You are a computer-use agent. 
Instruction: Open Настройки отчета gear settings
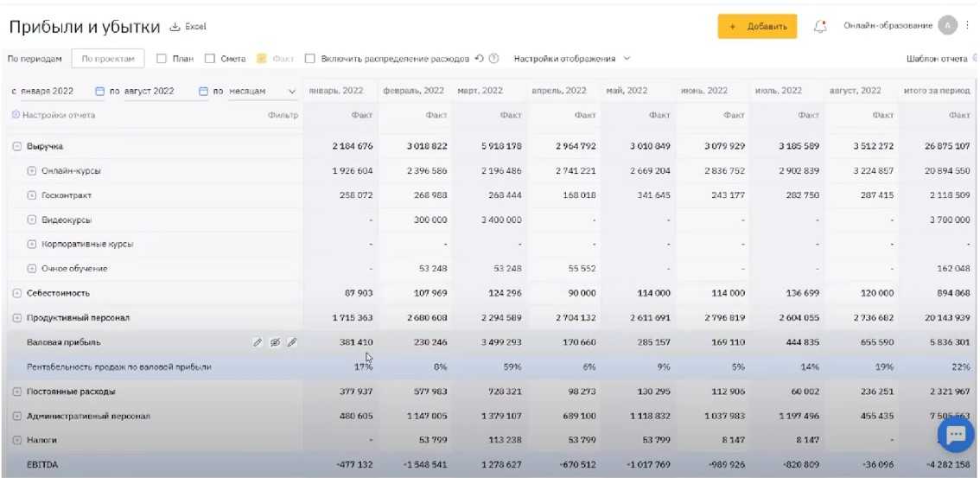(x=16, y=115)
